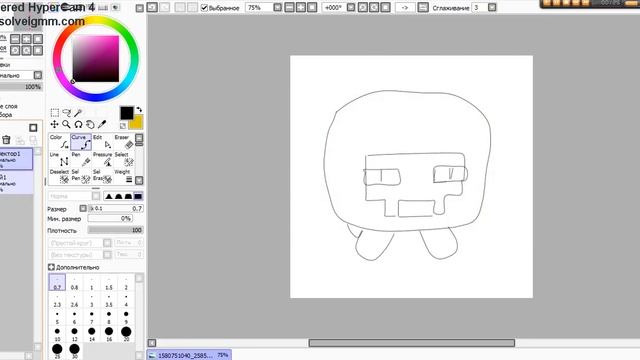Select the Sel Eras tool

(x=102, y=176)
